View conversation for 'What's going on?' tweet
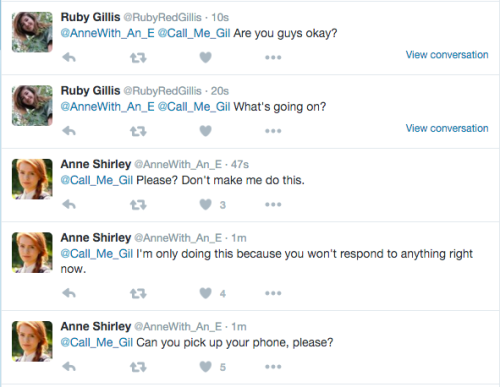Screen dimensions: 500x387 447,128
